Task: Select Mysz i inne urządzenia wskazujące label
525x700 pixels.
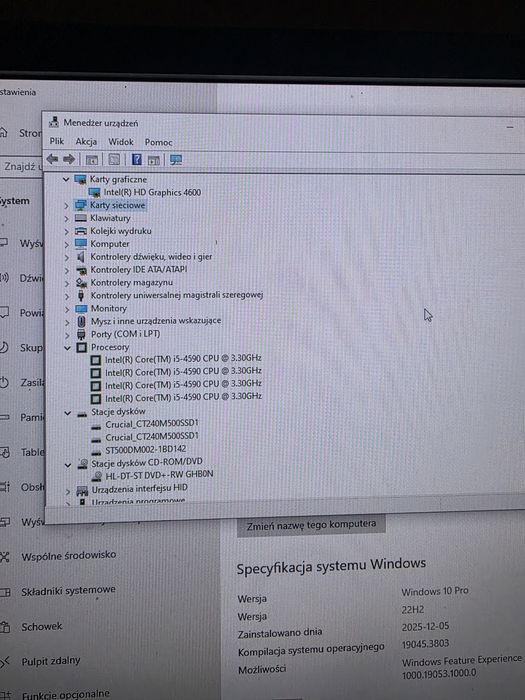Action: pyautogui.click(x=156, y=321)
